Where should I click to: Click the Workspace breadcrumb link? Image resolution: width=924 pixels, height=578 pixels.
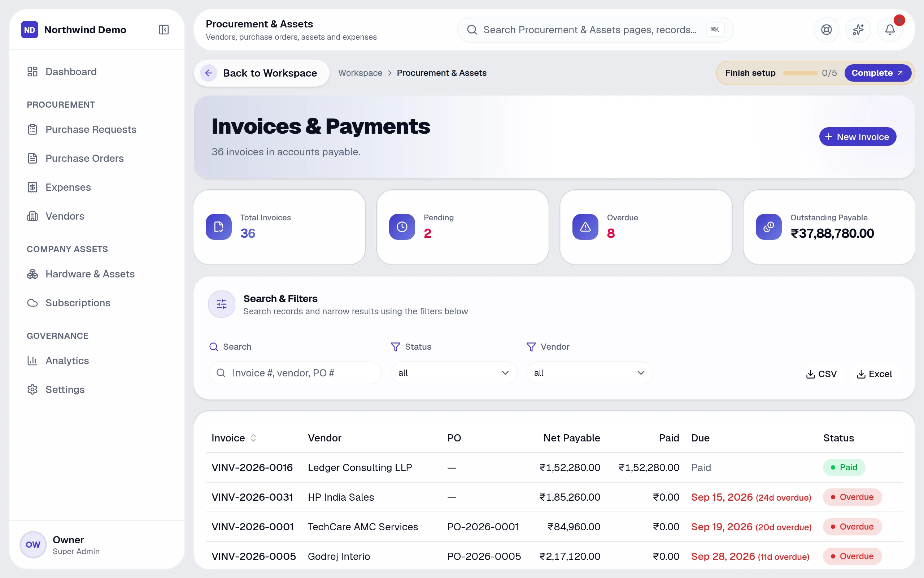360,73
